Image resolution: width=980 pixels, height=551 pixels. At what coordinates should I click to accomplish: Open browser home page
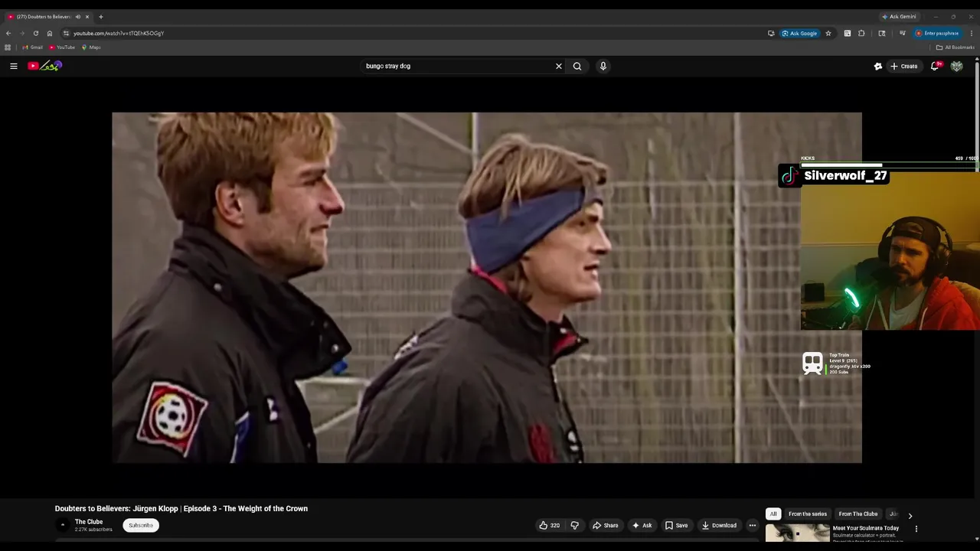pyautogui.click(x=50, y=33)
